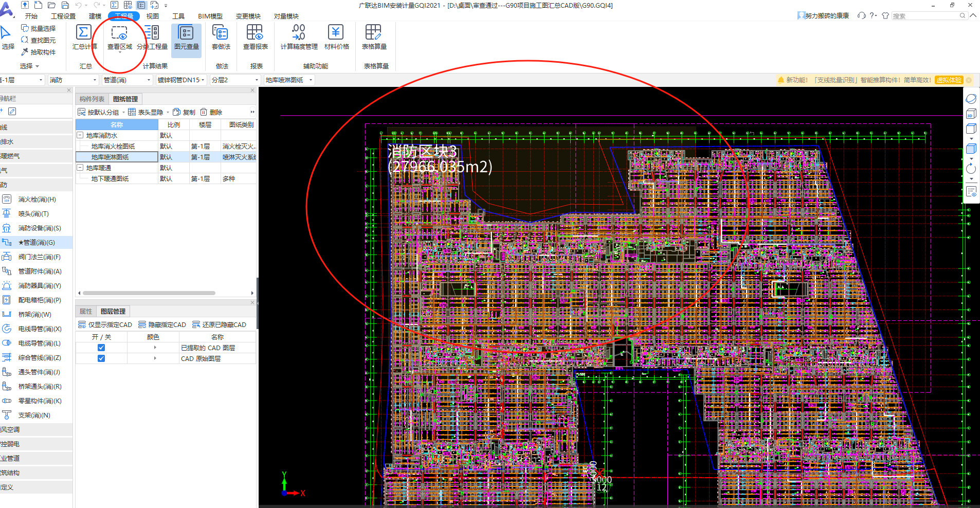Switch to the 属性 tab

86,312
